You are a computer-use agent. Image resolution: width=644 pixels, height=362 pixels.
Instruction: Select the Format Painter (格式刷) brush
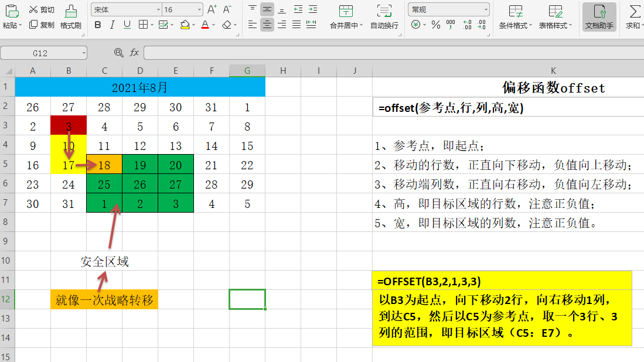(71, 17)
